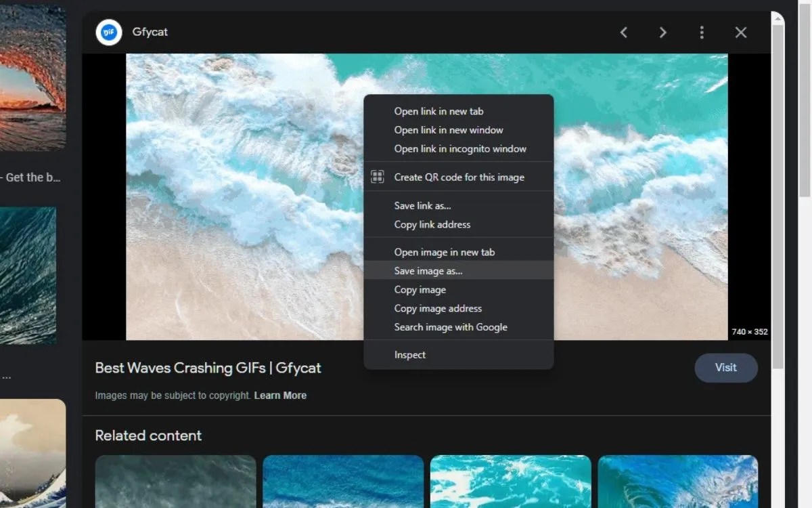Image resolution: width=812 pixels, height=508 pixels.
Task: Advance to the next image with the right chevron
Action: tap(662, 32)
